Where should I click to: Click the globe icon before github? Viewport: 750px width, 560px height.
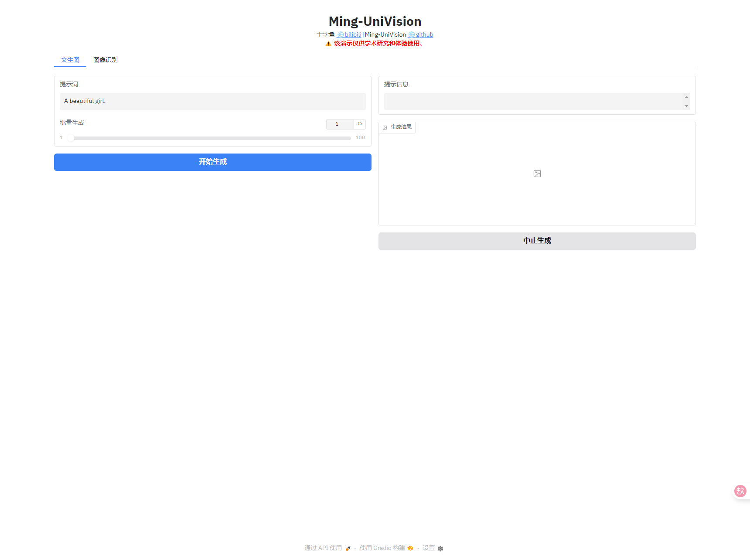pos(411,35)
